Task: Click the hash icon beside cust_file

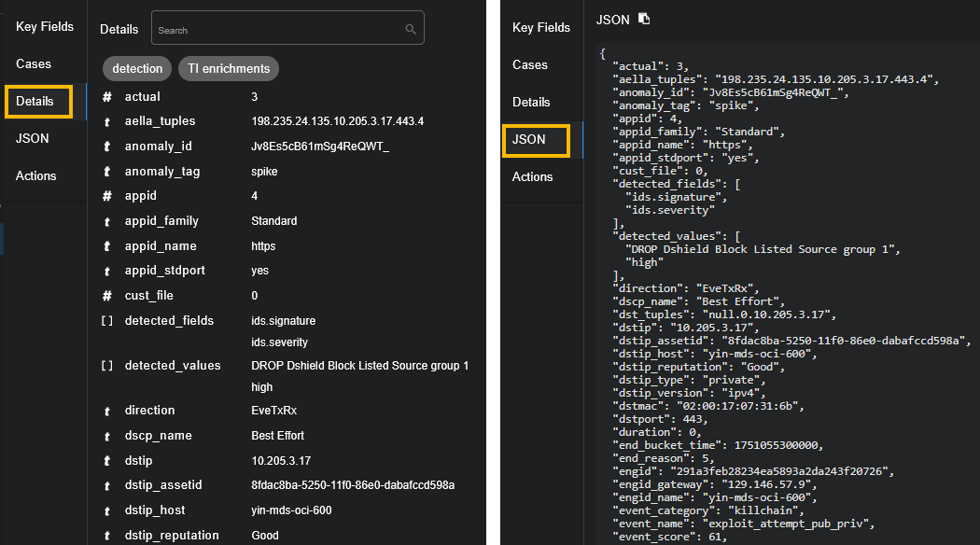Action: (107, 296)
